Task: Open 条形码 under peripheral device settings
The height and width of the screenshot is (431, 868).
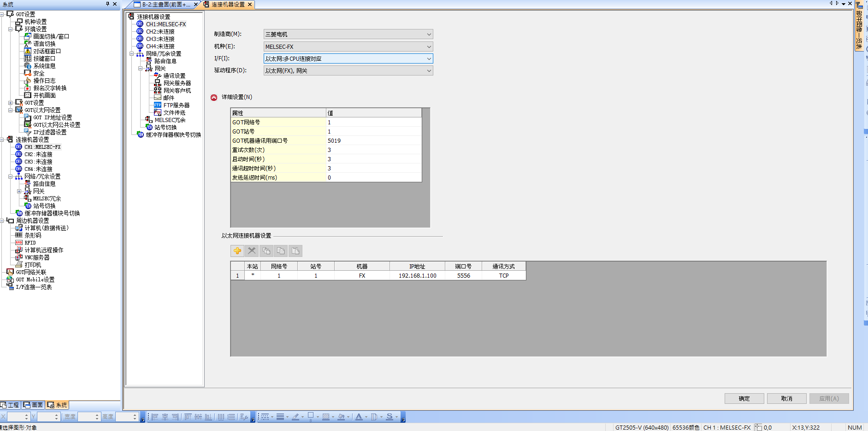Action: [x=33, y=235]
